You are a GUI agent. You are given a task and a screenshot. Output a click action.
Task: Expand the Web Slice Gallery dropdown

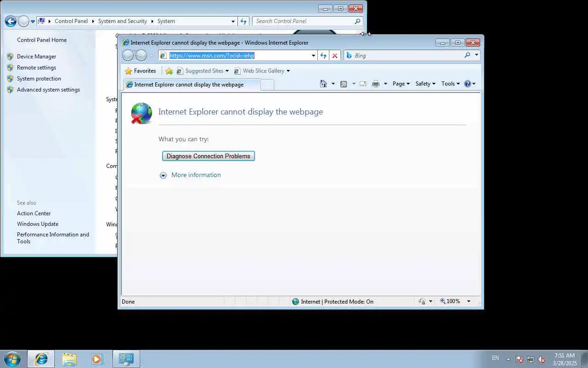pos(288,71)
